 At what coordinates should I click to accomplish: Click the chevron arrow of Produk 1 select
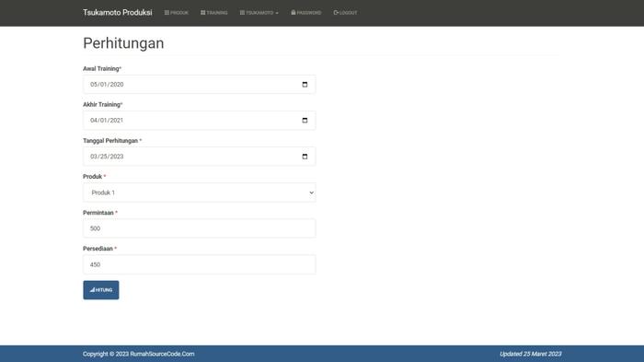tap(311, 193)
